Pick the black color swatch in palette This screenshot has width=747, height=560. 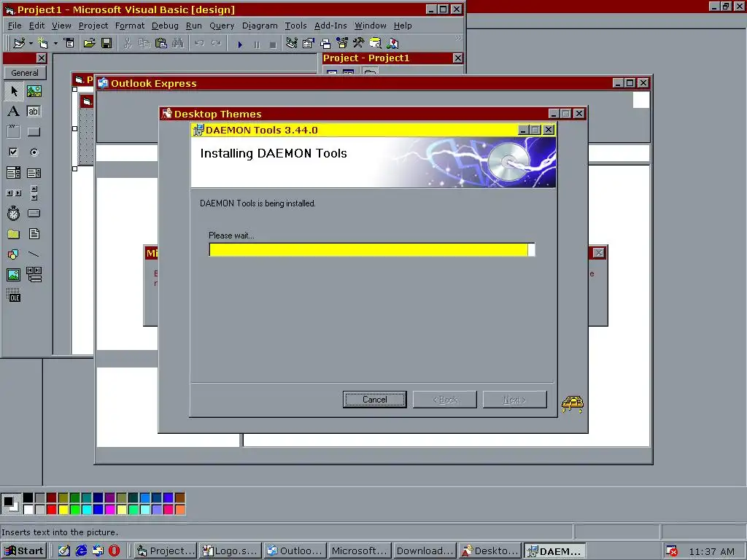(x=28, y=497)
